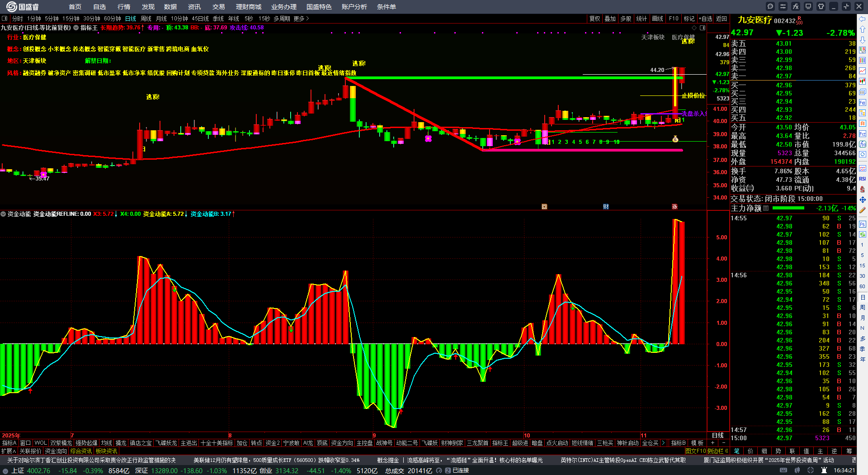Click the green horizontal resistance line on chart
The image size is (868, 475).
click(514, 78)
